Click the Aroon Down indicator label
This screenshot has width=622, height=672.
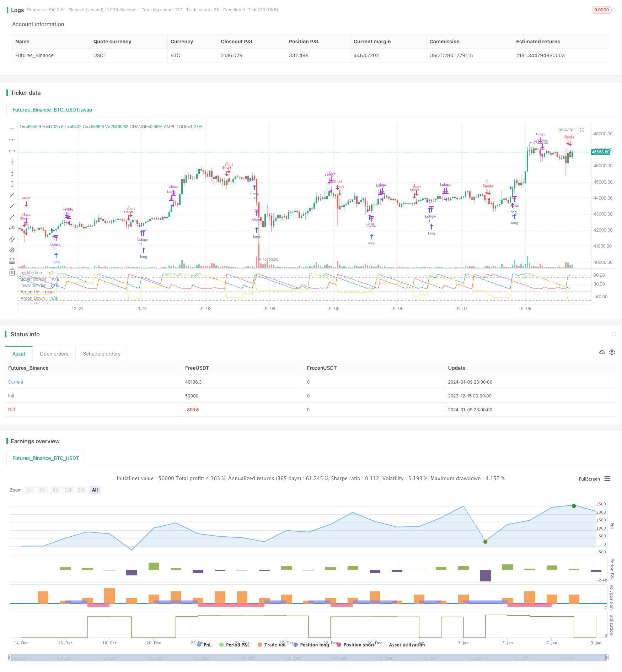(x=33, y=298)
